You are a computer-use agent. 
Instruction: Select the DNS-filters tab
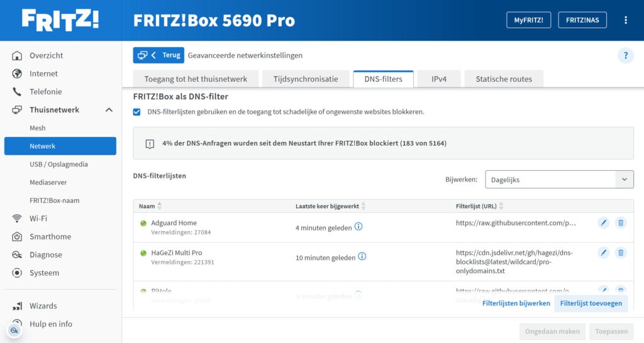[383, 79]
